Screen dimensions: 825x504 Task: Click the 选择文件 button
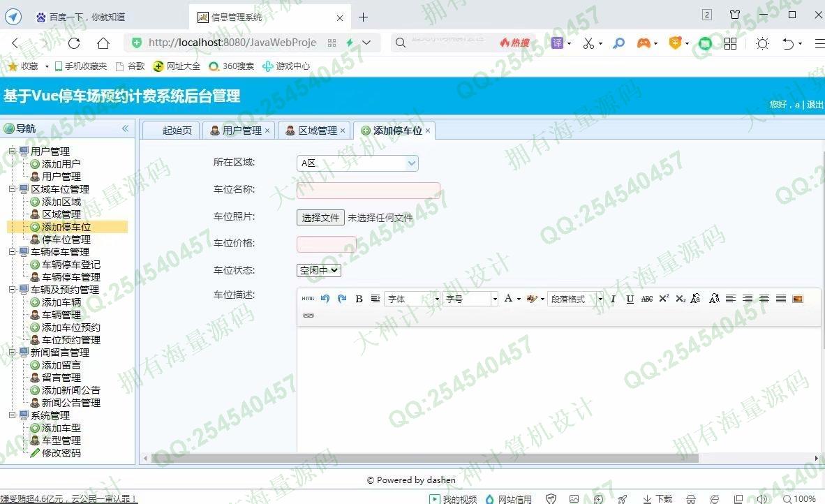point(320,218)
